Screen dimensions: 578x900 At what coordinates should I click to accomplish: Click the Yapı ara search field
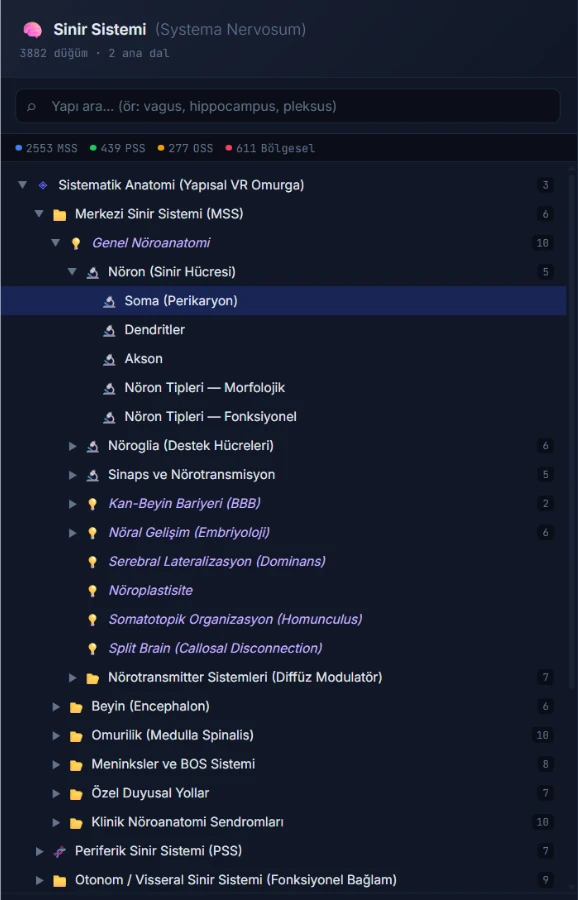[288, 106]
